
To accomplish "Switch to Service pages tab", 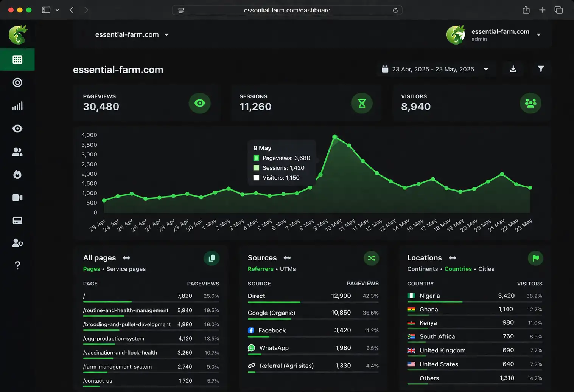I will [126, 269].
